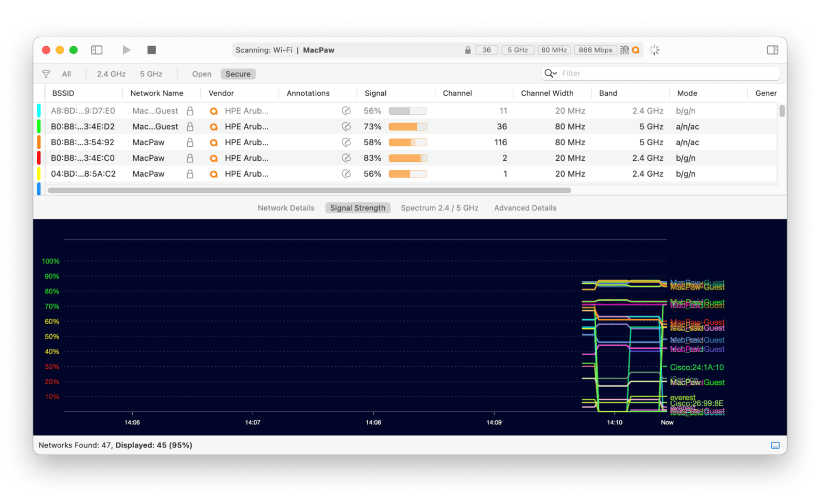This screenshot has height=504, width=818.
Task: Click lock icon in B0:B8:...3:4E:C0 row
Action: tap(190, 158)
